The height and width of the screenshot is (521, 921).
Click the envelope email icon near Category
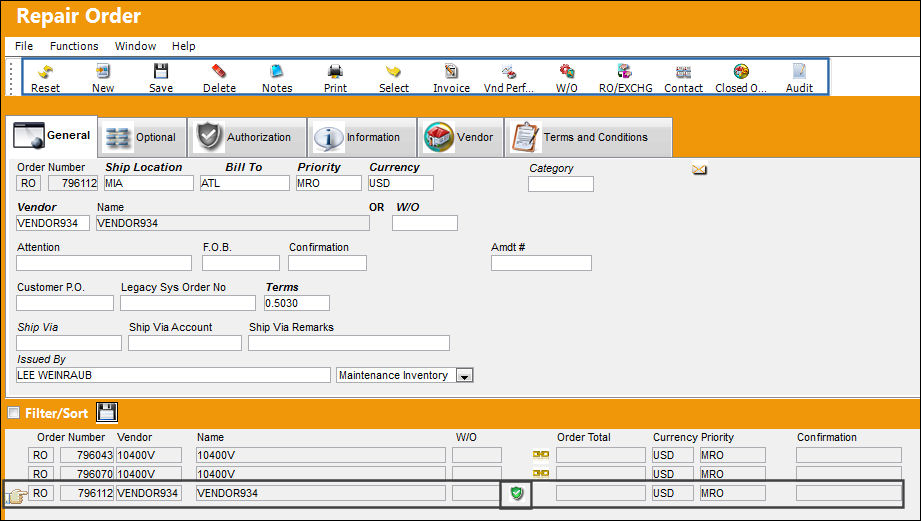point(699,170)
